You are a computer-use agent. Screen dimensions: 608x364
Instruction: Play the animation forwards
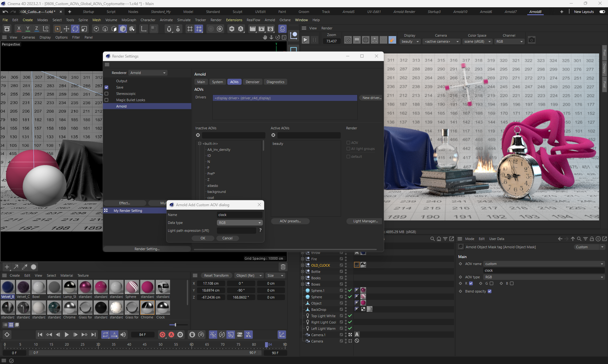(x=66, y=335)
